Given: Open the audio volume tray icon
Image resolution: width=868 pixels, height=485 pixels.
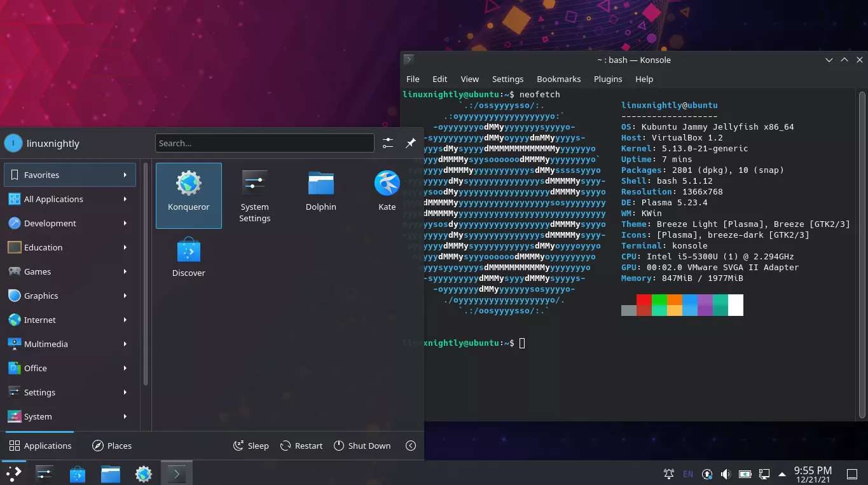Looking at the screenshot, I should pos(726,474).
